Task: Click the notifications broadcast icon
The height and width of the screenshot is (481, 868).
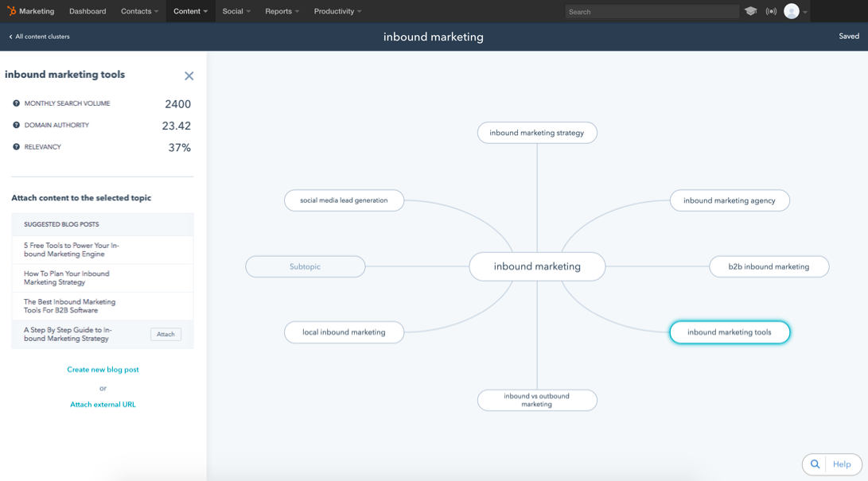Action: pos(771,11)
